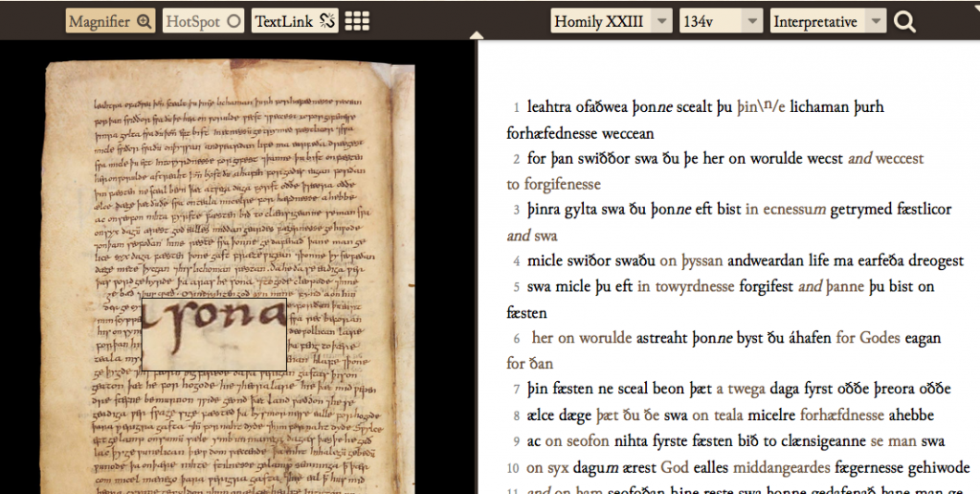
Task: Toggle the Magnifier tool
Action: click(110, 21)
